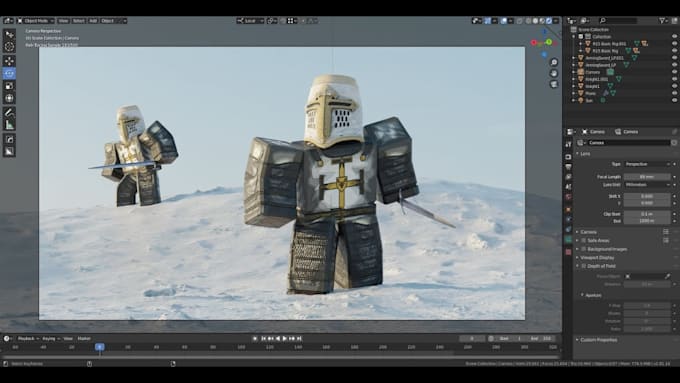The height and width of the screenshot is (383, 680).
Task: Open the Render properties tab icon
Action: click(x=568, y=157)
